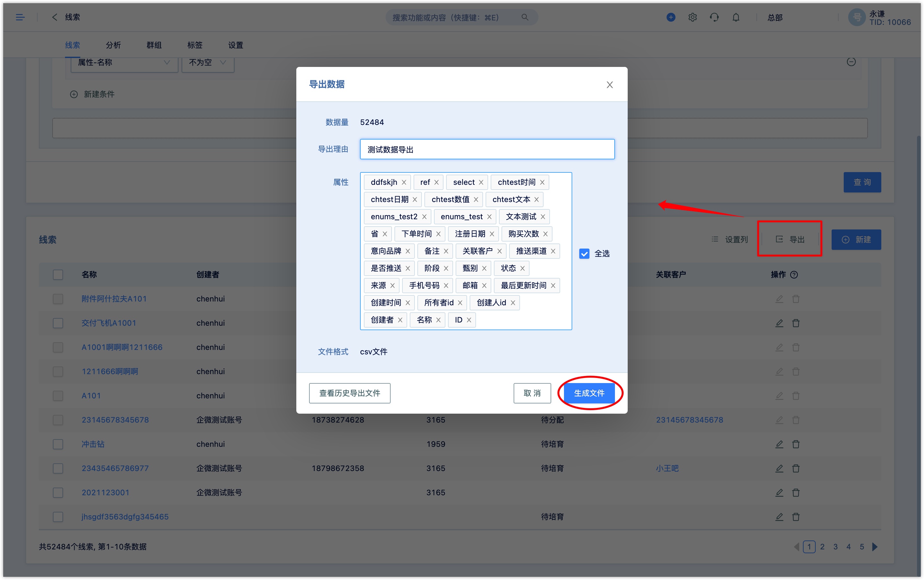Open the customer support headset icon
The height and width of the screenshot is (580, 924).
[714, 17]
